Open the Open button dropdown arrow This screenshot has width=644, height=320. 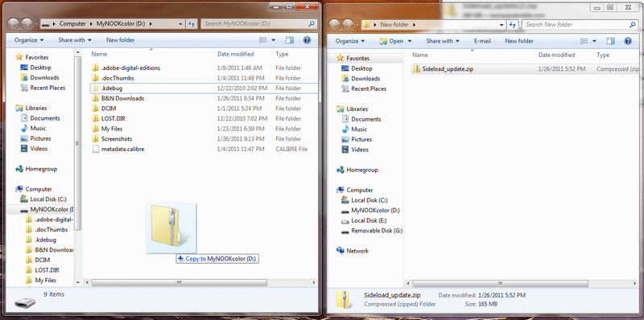tap(410, 41)
